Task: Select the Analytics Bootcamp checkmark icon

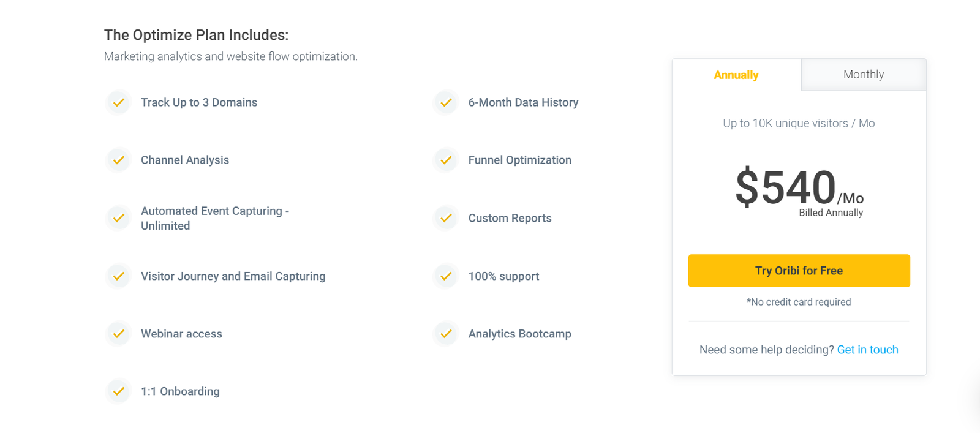Action: tap(445, 334)
